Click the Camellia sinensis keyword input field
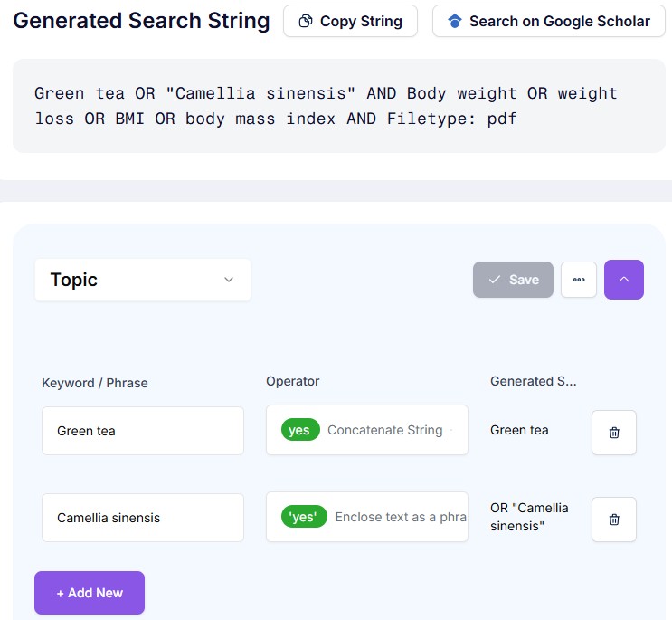Image resolution: width=672 pixels, height=620 pixels. point(143,518)
